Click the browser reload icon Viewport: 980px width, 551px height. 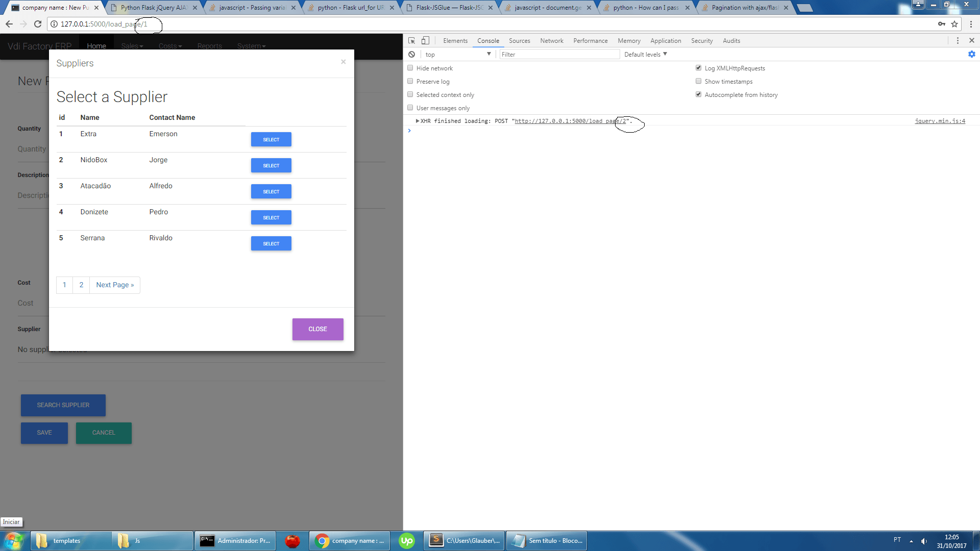click(x=37, y=24)
